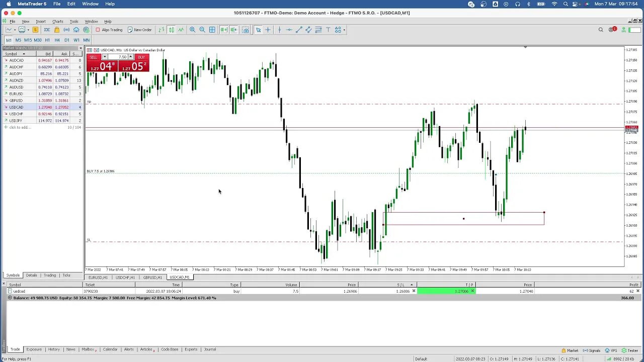Edit the 7.50 volume field
The height and width of the screenshot is (362, 644).
tap(118, 57)
